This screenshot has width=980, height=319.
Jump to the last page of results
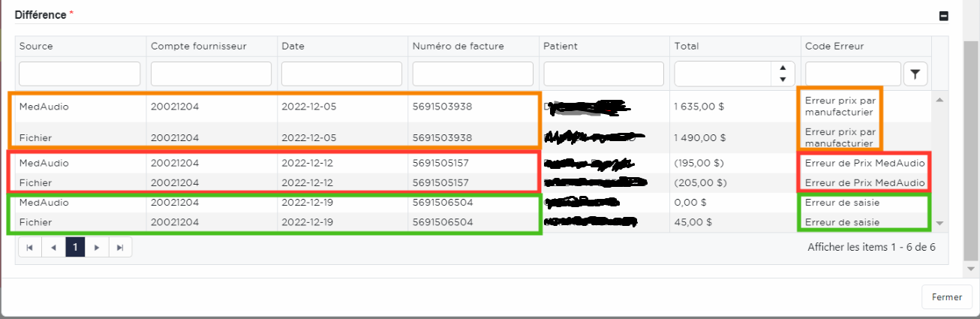click(120, 247)
